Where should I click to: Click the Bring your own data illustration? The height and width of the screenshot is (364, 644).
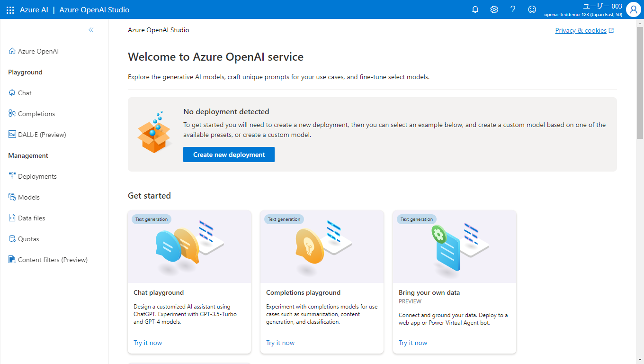point(455,246)
